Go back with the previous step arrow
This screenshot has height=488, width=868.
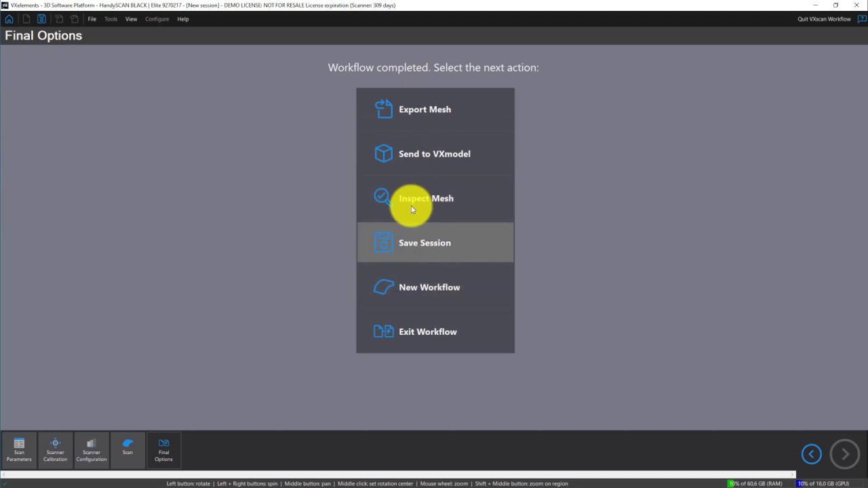[x=811, y=454]
